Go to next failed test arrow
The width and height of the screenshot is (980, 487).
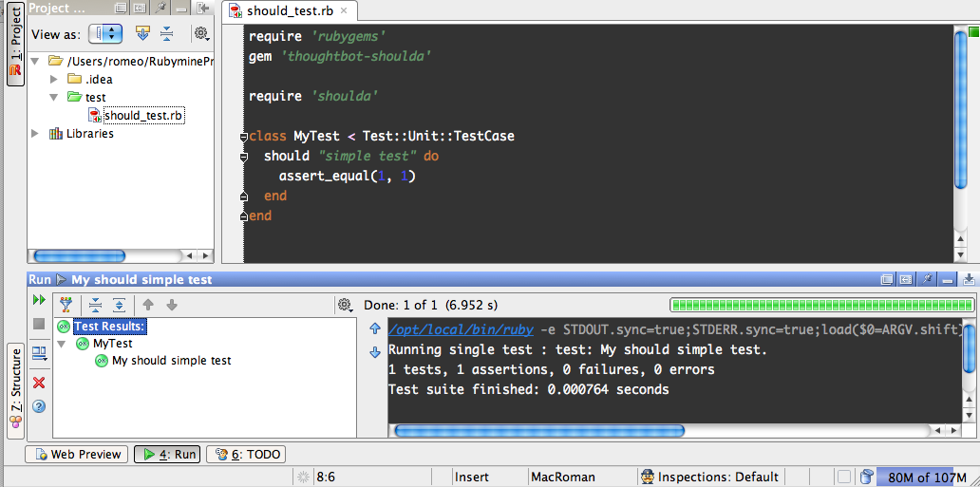coord(172,305)
